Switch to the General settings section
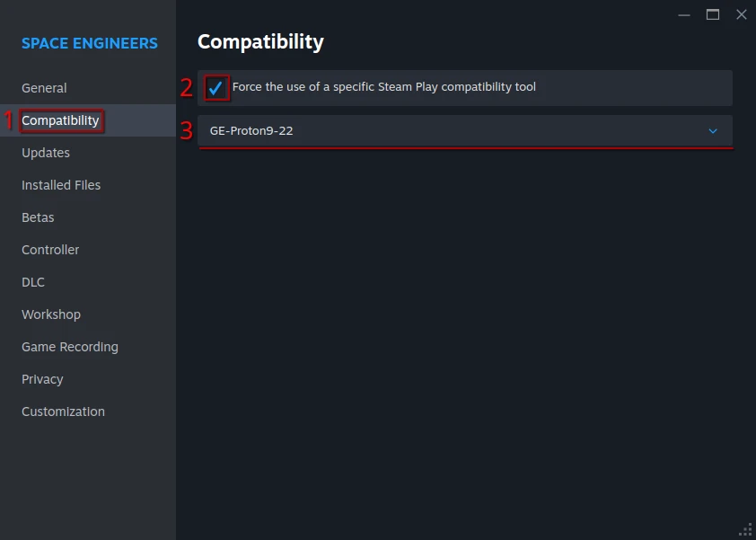The width and height of the screenshot is (756, 540). click(x=44, y=87)
